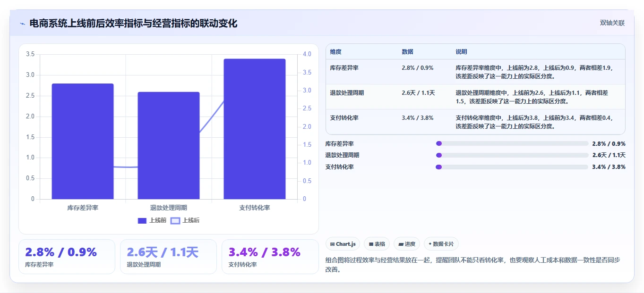644x293 pixels.
Task: Click the 支付转化率 x-axis label under the chart
Action: [255, 208]
